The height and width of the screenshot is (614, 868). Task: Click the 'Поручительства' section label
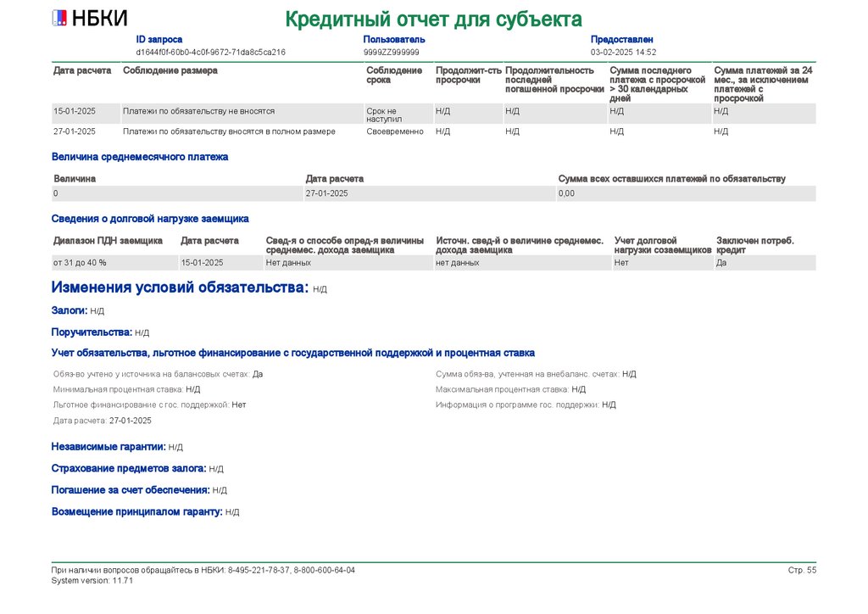pos(92,332)
